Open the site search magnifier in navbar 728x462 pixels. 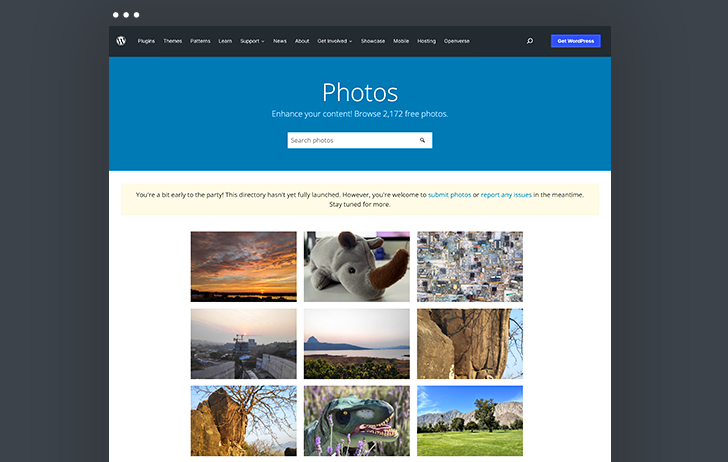click(530, 41)
